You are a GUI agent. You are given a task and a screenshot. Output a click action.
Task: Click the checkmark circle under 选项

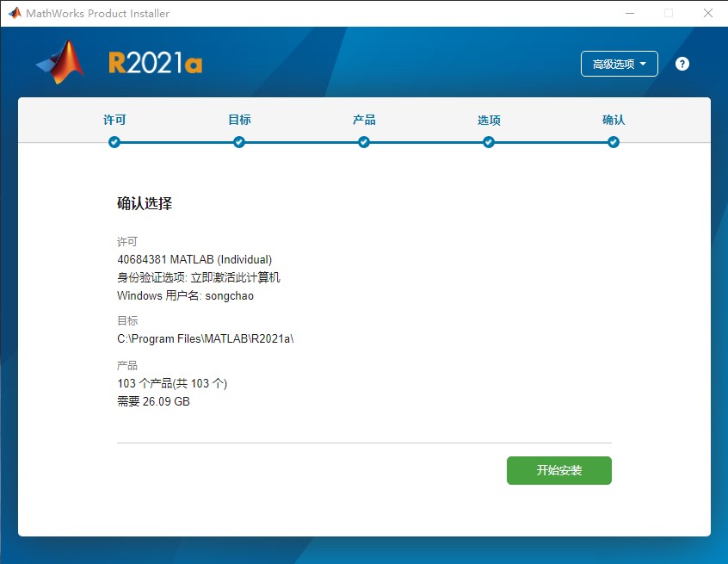489,142
